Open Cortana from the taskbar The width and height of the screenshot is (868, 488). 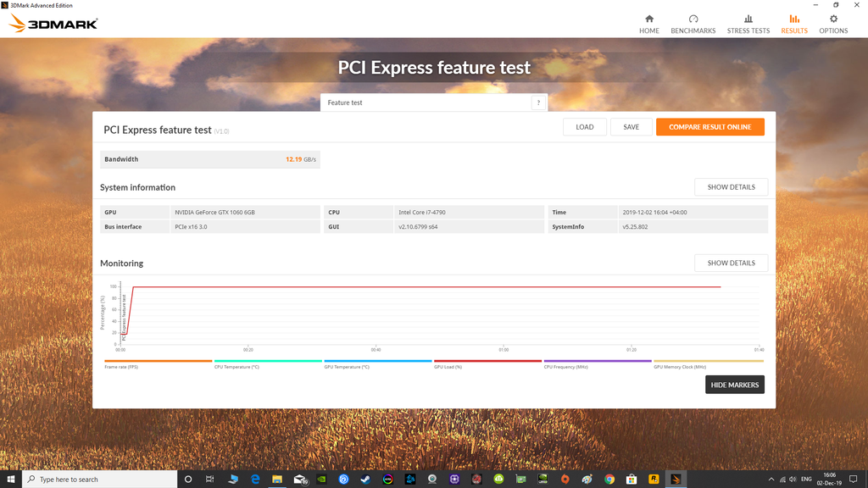coord(188,480)
